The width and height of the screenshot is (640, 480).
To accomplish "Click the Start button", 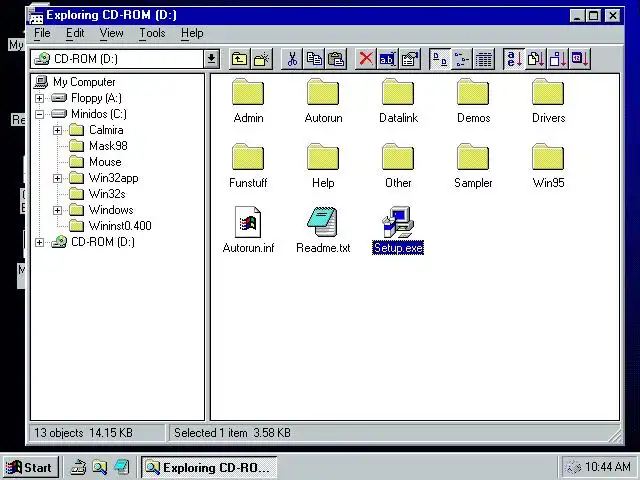I will 30,467.
